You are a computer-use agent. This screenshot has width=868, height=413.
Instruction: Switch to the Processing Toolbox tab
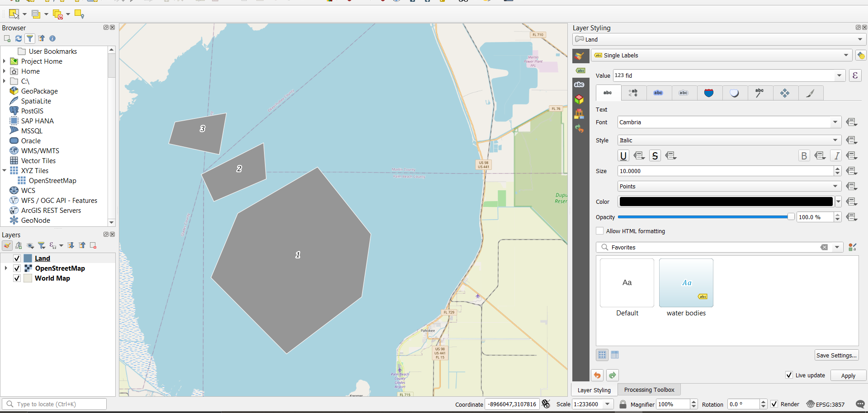click(649, 390)
